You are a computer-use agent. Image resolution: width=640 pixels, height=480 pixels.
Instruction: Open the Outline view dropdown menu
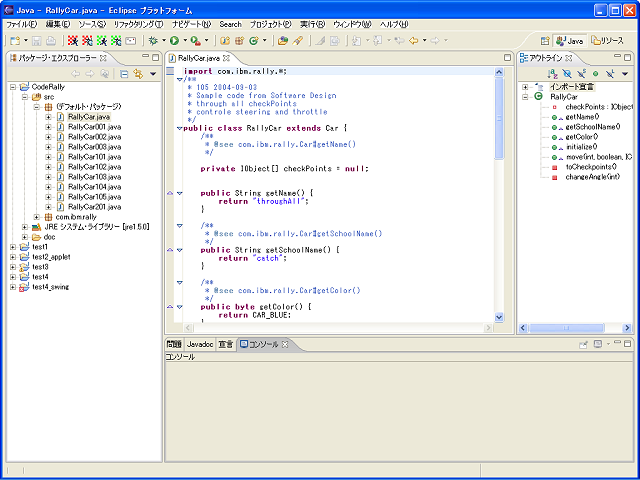pos(623,74)
